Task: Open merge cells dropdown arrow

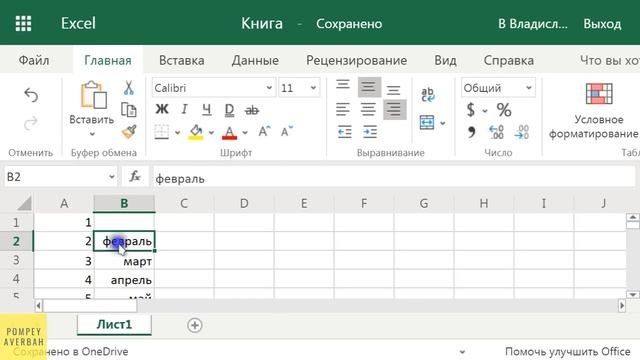Action: coord(443,123)
